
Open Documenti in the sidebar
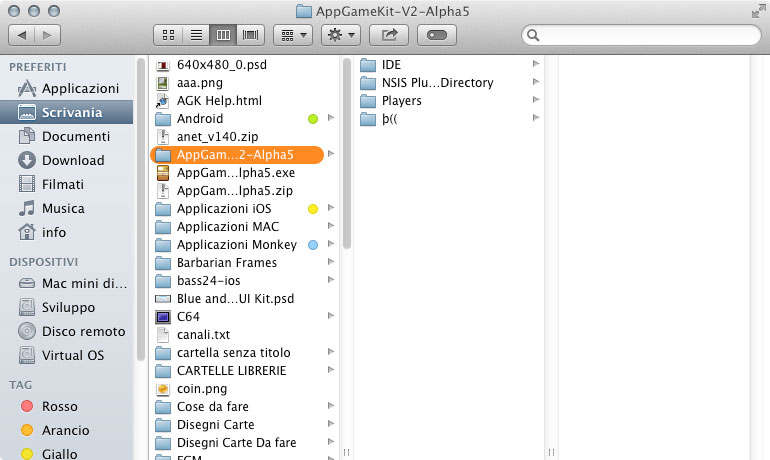point(67,136)
